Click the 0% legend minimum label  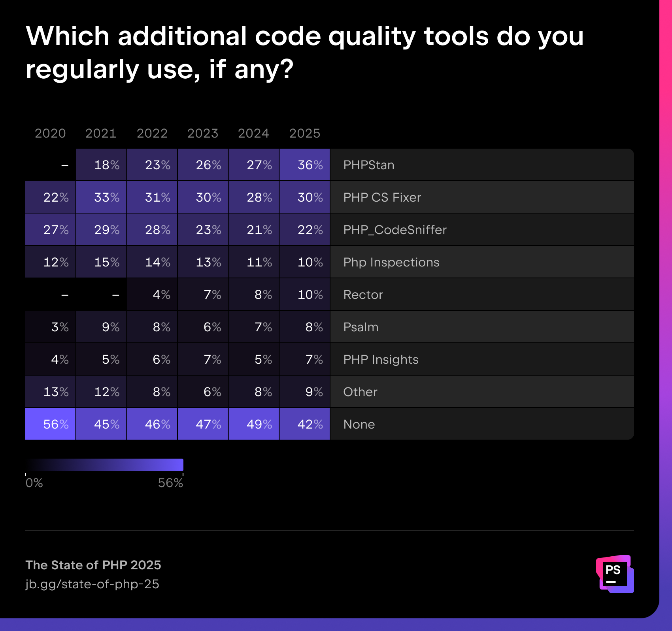tap(34, 483)
